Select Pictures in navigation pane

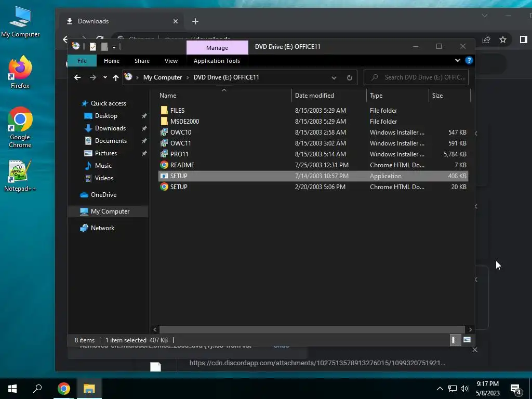[106, 153]
